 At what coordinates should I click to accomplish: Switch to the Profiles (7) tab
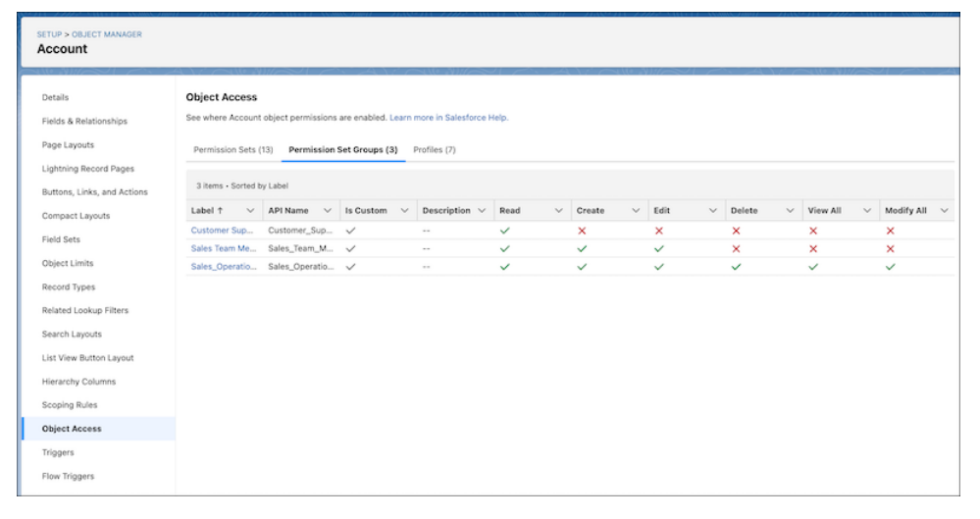click(434, 150)
